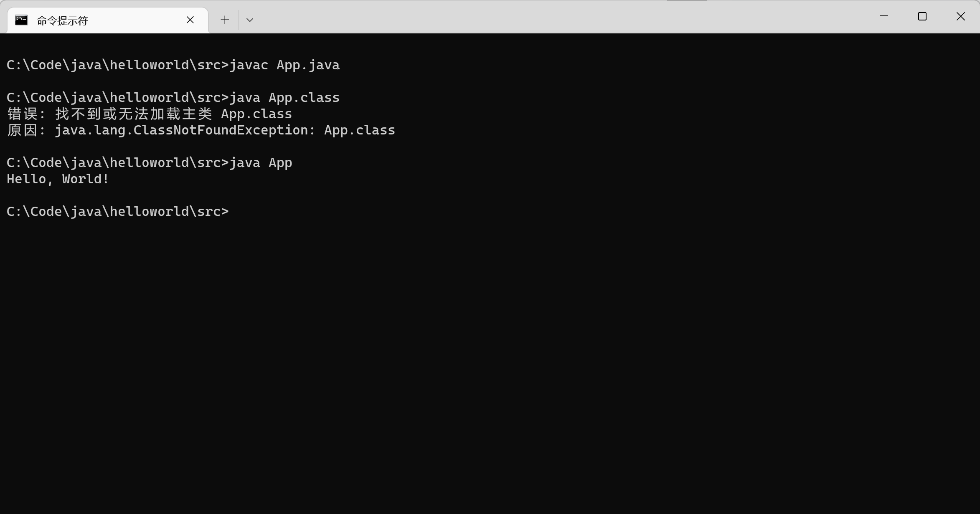Click empty title bar area beside dropdown
This screenshot has width=980, height=514.
[x=543, y=17]
